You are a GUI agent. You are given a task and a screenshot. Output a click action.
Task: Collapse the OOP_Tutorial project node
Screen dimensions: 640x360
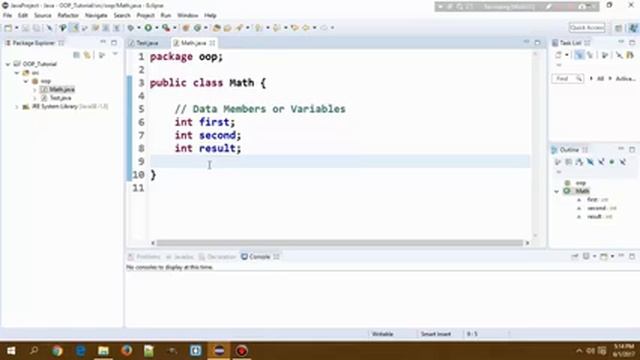click(x=8, y=64)
